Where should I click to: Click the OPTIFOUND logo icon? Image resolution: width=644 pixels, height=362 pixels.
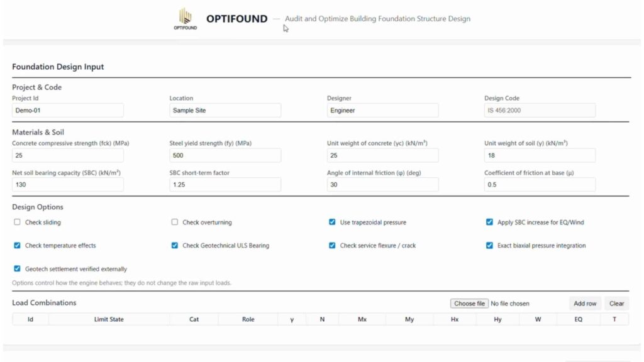click(184, 19)
